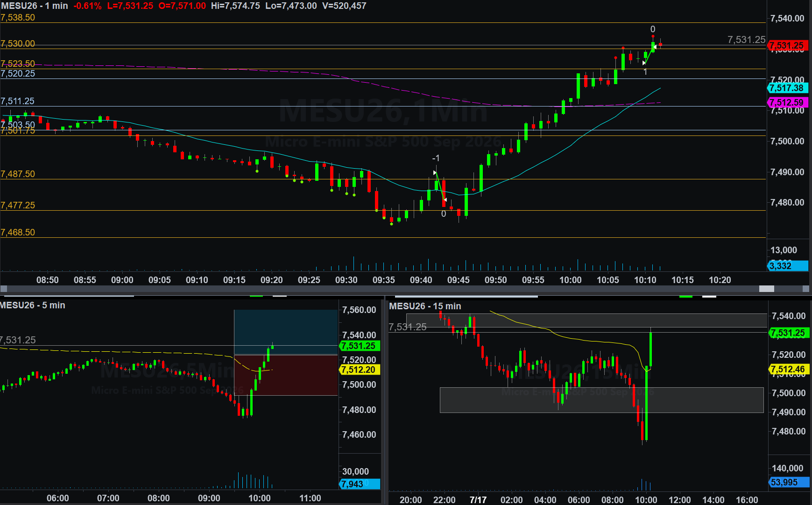Select the '7,468.50' level label on the left
Viewport: 812px width, 505px height.
coord(18,232)
